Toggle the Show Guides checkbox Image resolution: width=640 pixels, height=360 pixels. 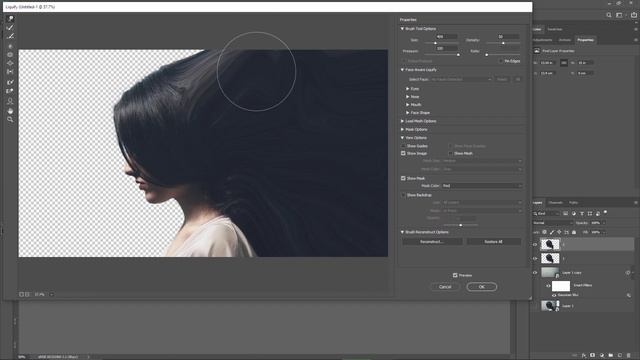pos(403,146)
